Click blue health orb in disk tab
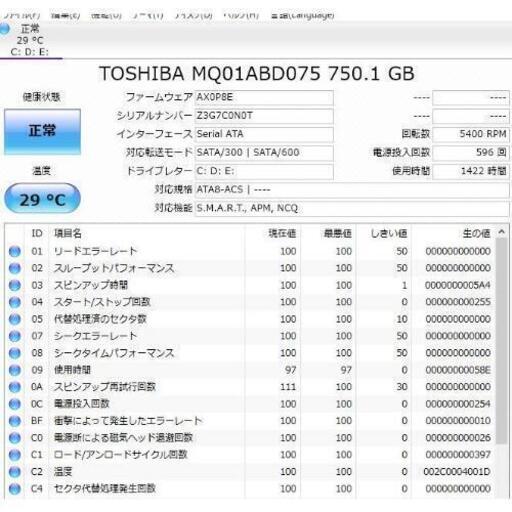The image size is (512, 512). [x=5, y=29]
